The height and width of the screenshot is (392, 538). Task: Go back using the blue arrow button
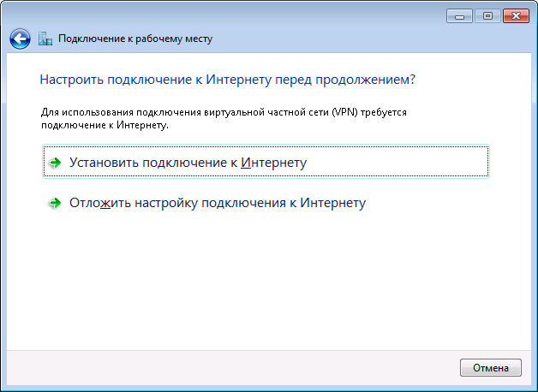[20, 39]
